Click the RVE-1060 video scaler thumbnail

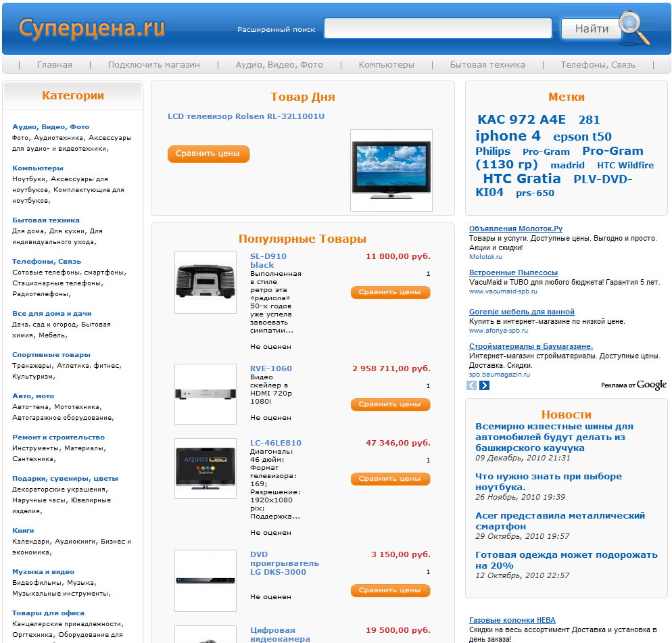click(x=206, y=394)
